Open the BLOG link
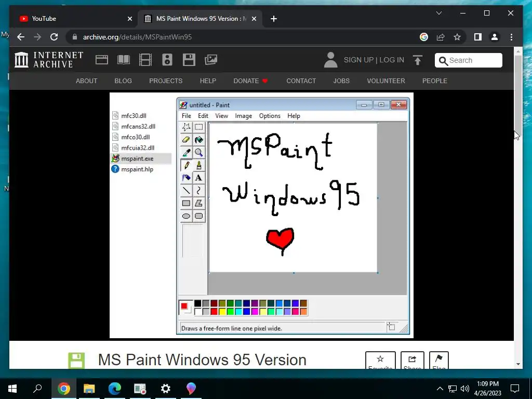 [x=123, y=81]
